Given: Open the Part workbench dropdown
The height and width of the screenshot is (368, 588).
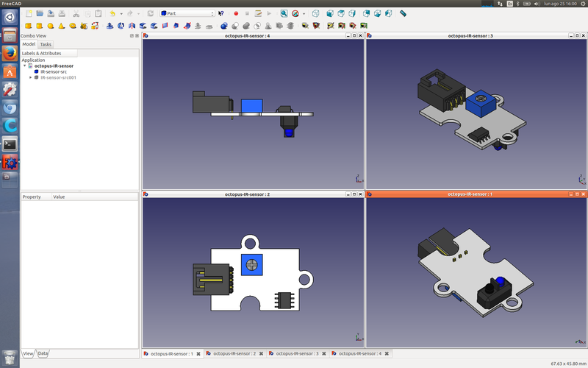Looking at the screenshot, I should click(187, 13).
